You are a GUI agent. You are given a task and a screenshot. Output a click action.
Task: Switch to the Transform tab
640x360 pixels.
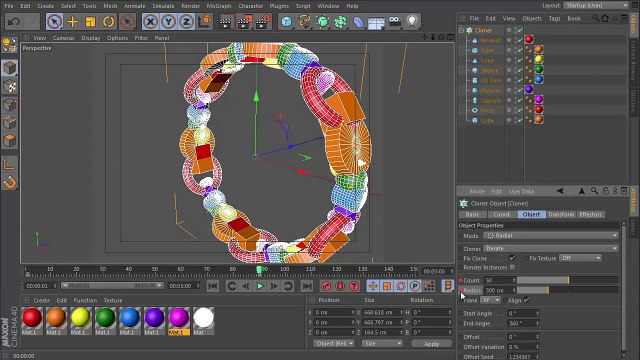click(x=561, y=214)
